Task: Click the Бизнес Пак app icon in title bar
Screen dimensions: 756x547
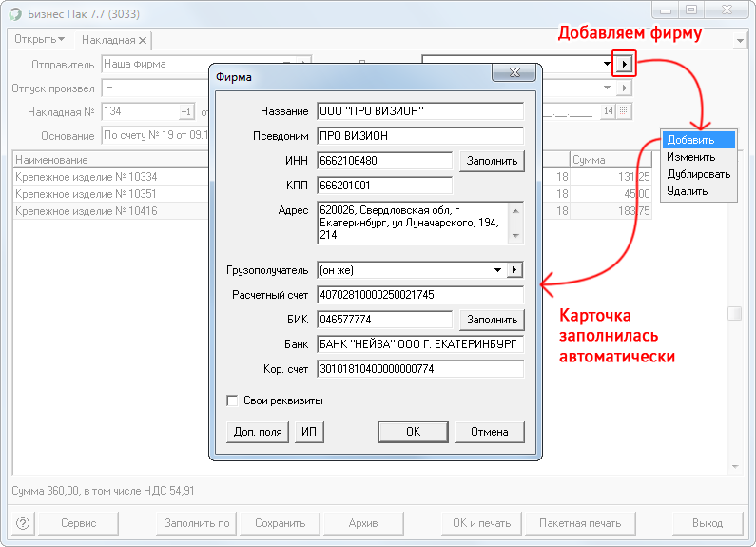Action: pyautogui.click(x=14, y=13)
